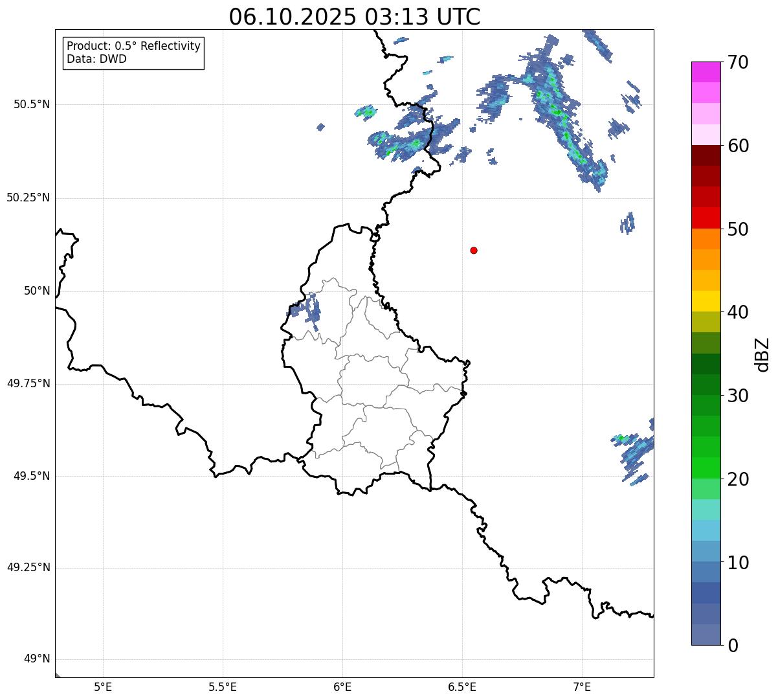Click the 5°E longitude label
The image size is (778, 700).
tap(103, 686)
